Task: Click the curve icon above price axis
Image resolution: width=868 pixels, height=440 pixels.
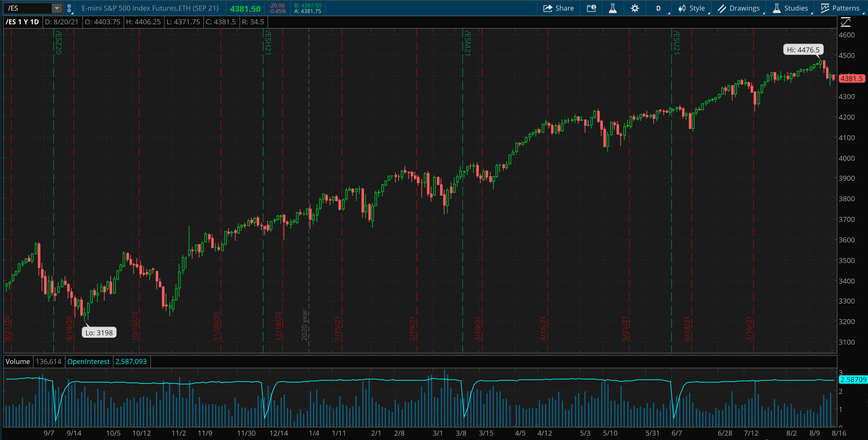Action: [x=846, y=22]
